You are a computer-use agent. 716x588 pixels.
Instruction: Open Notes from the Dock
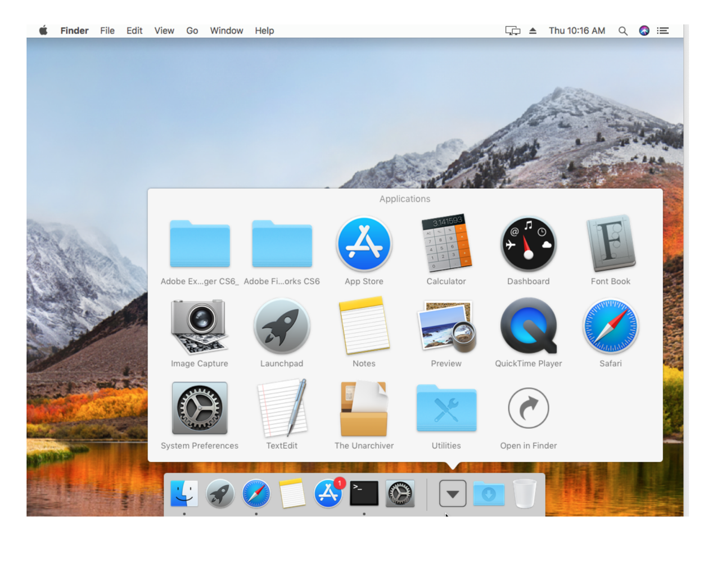[292, 493]
